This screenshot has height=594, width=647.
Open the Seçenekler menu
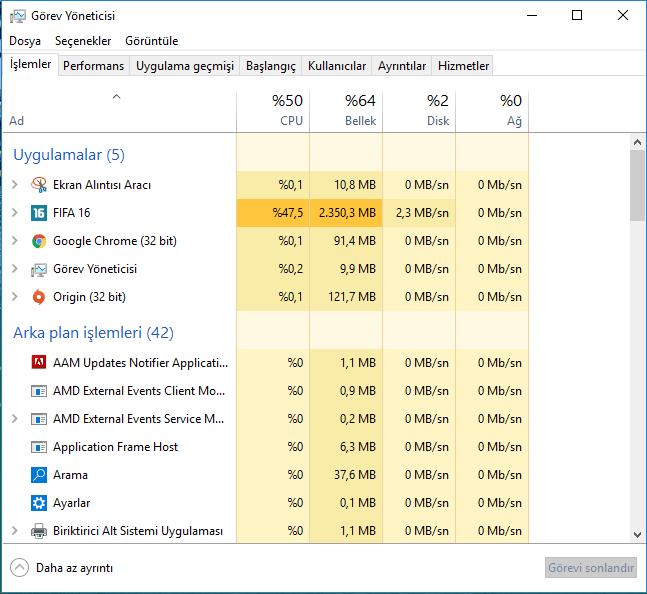coord(83,41)
